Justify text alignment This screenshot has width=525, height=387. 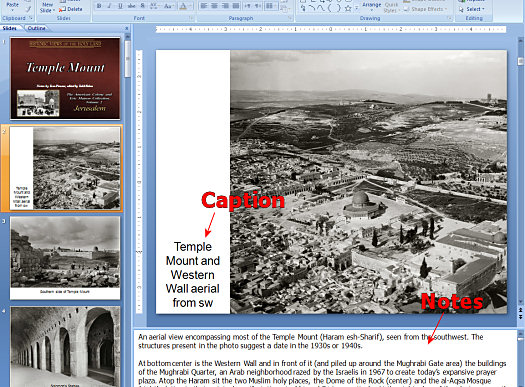(236, 6)
